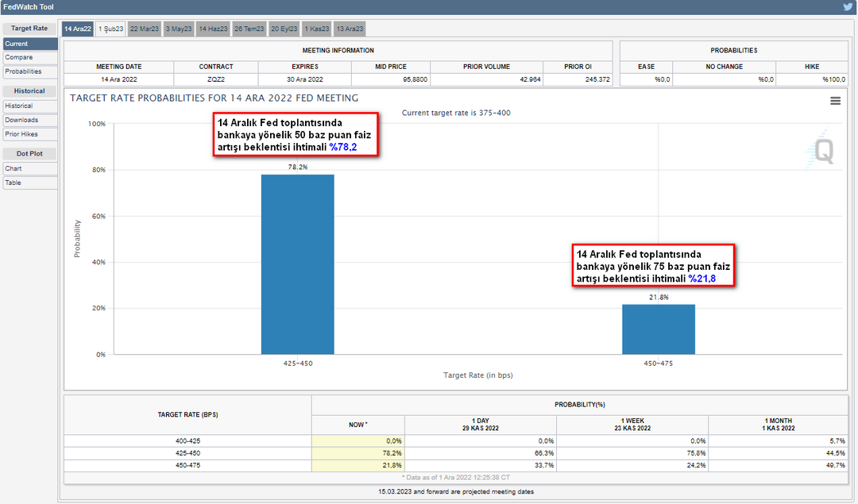Select the meeting date cell '14 Ara 2022'
This screenshot has width=858, height=504.
coord(118,80)
